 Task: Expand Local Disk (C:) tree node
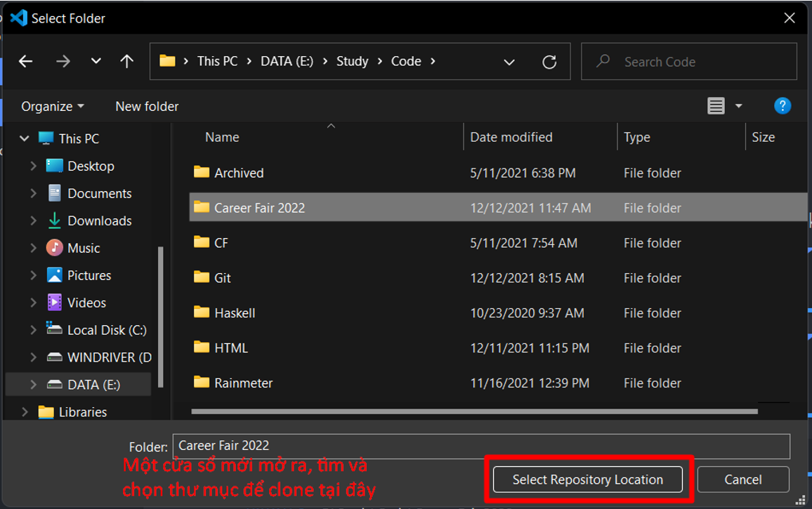click(x=33, y=330)
